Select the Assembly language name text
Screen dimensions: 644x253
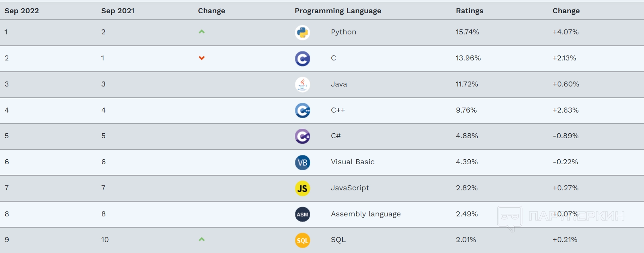tap(366, 214)
